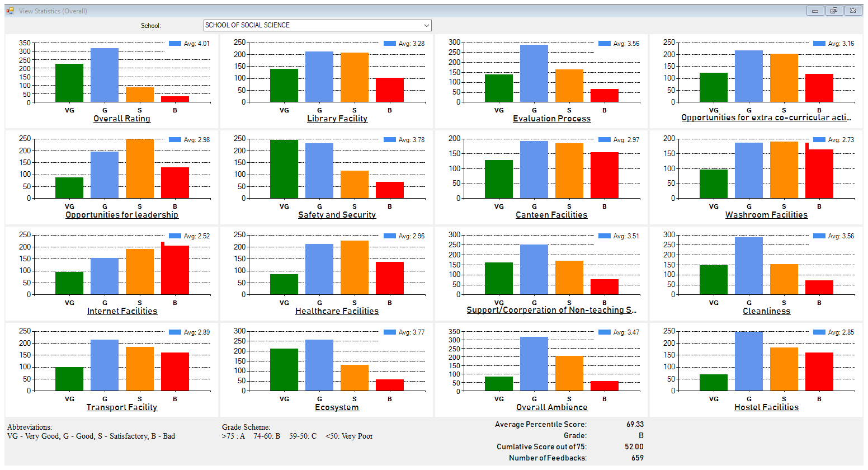Open the Safety and Security chart link
Screen dimensions: 868x470
[x=337, y=215]
